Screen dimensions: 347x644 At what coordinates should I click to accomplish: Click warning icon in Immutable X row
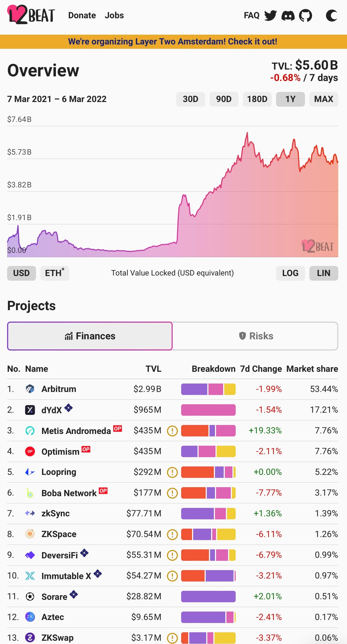click(x=172, y=576)
